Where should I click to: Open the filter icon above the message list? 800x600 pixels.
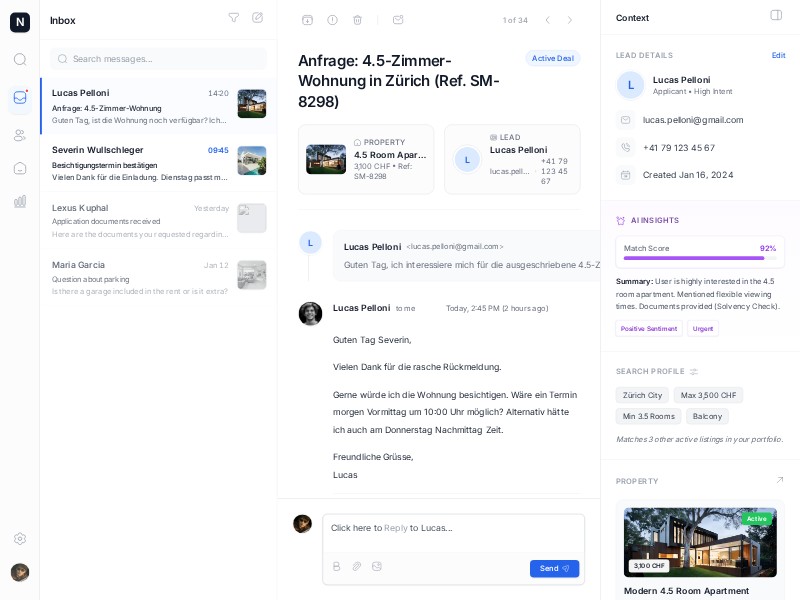point(234,17)
